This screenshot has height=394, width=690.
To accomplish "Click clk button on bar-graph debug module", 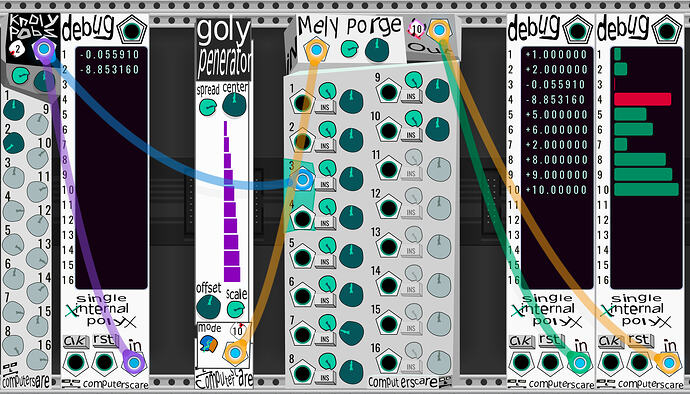I will point(610,341).
